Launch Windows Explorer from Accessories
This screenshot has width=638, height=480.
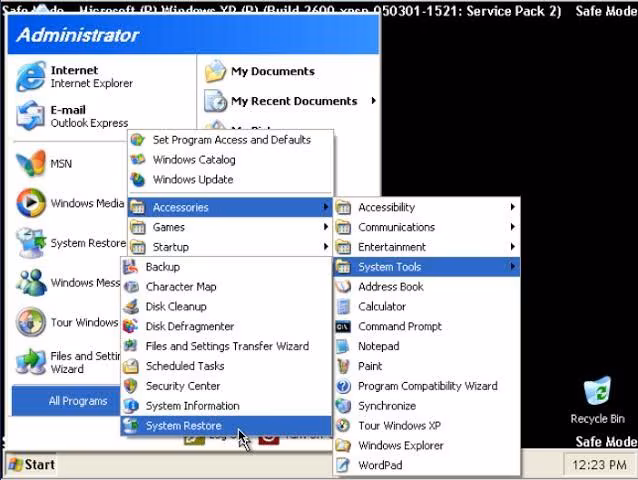(x=426, y=445)
